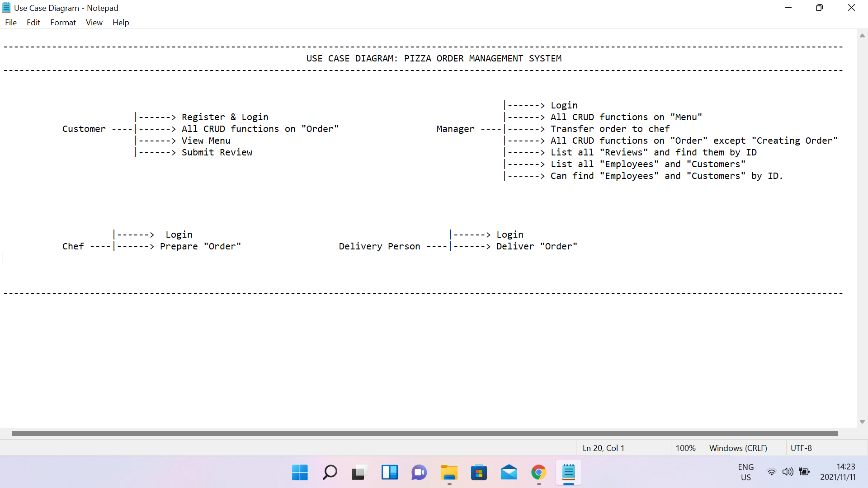Open the volume speaker tray icon

(x=788, y=472)
